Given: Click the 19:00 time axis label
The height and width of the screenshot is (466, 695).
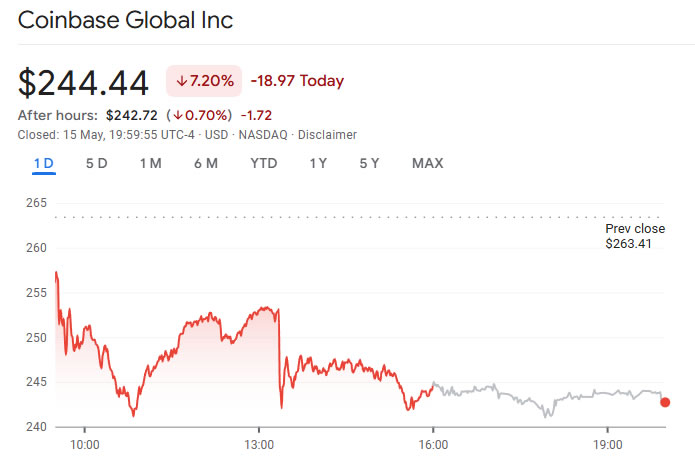Looking at the screenshot, I should [608, 444].
